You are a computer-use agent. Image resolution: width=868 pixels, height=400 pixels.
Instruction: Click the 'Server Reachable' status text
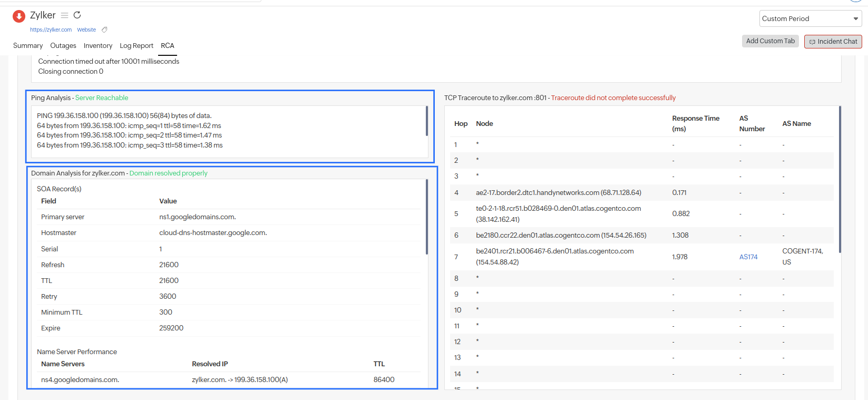pyautogui.click(x=102, y=98)
